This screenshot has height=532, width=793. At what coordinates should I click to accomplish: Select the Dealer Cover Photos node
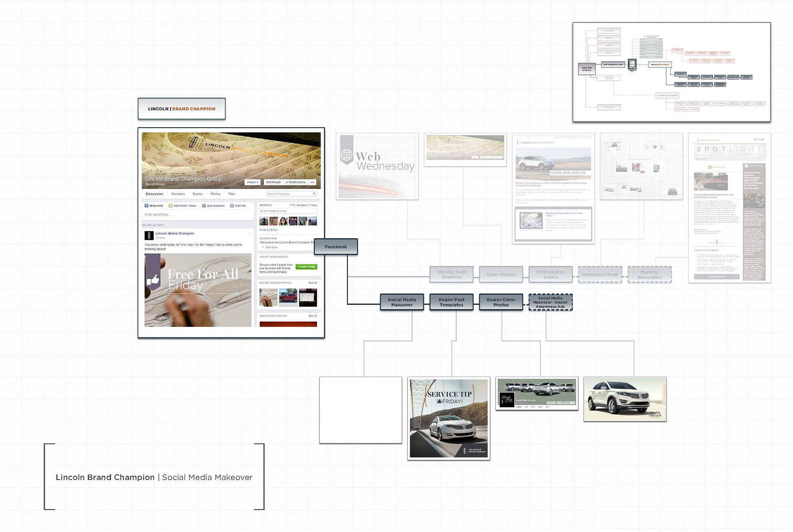501,302
